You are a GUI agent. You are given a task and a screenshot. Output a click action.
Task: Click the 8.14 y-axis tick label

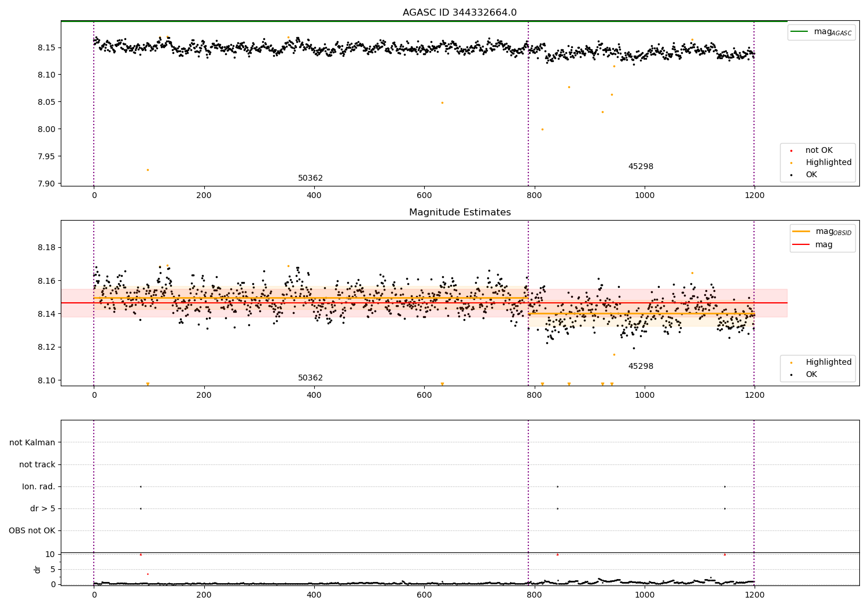coord(46,314)
